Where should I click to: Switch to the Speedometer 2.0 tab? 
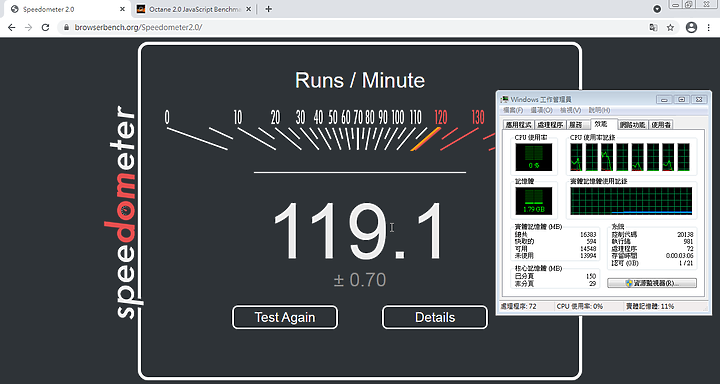pyautogui.click(x=68, y=9)
